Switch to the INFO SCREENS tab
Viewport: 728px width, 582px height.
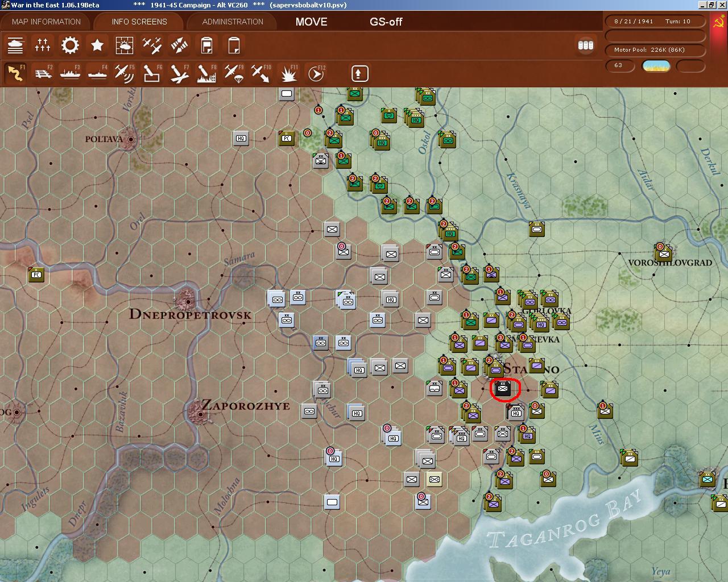tap(139, 22)
